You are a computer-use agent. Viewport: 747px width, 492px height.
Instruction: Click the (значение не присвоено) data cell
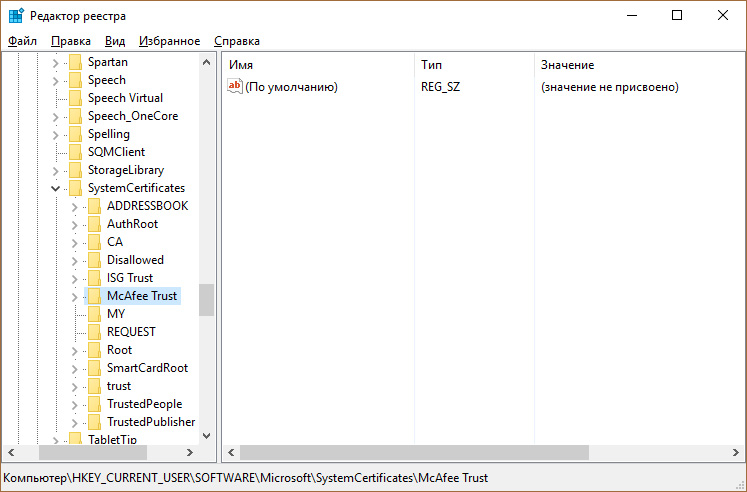pyautogui.click(x=610, y=87)
